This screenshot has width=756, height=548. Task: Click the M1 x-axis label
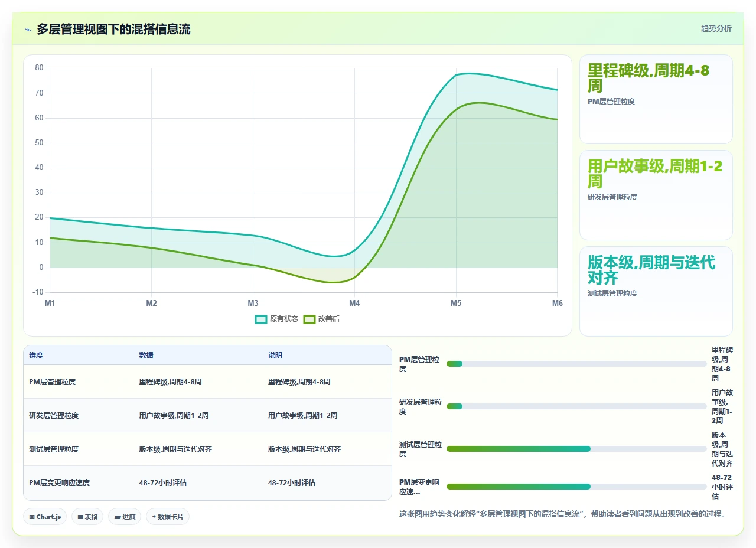click(50, 303)
